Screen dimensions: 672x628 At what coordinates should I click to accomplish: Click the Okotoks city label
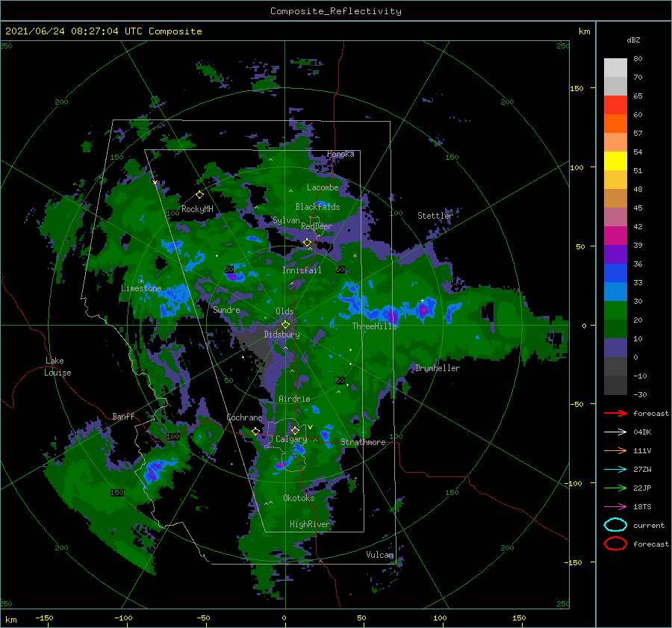point(299,498)
